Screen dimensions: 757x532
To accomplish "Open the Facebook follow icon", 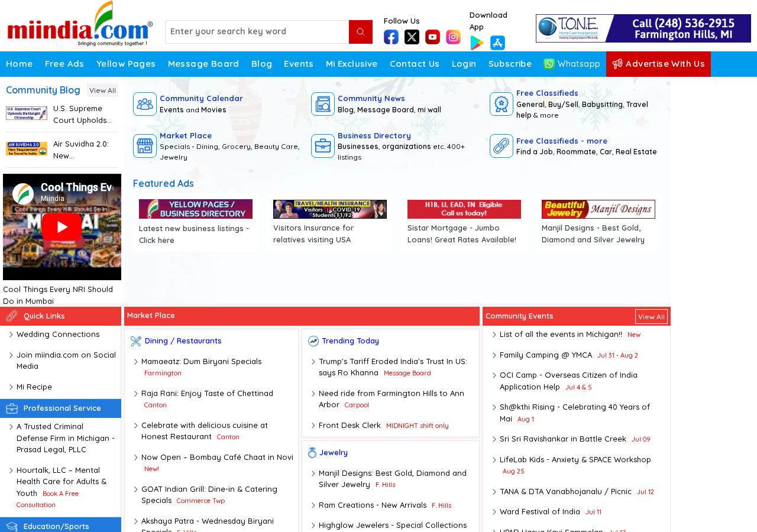I will click(391, 37).
